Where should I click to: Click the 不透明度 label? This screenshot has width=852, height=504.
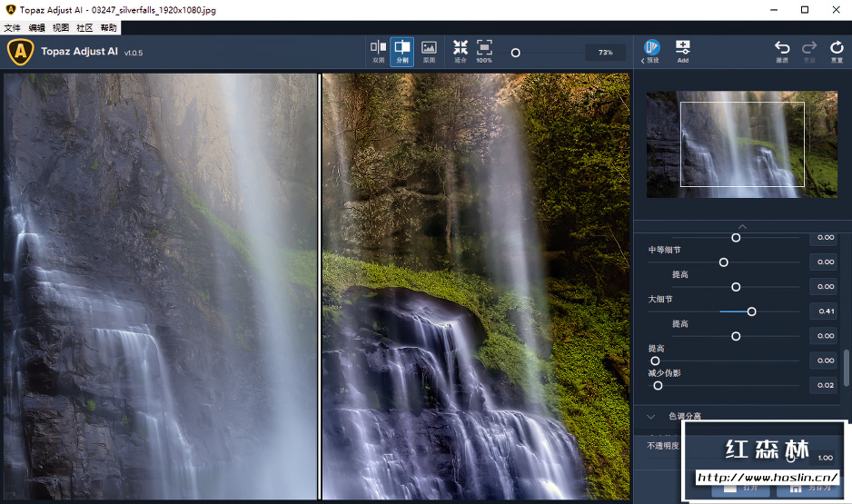click(663, 446)
